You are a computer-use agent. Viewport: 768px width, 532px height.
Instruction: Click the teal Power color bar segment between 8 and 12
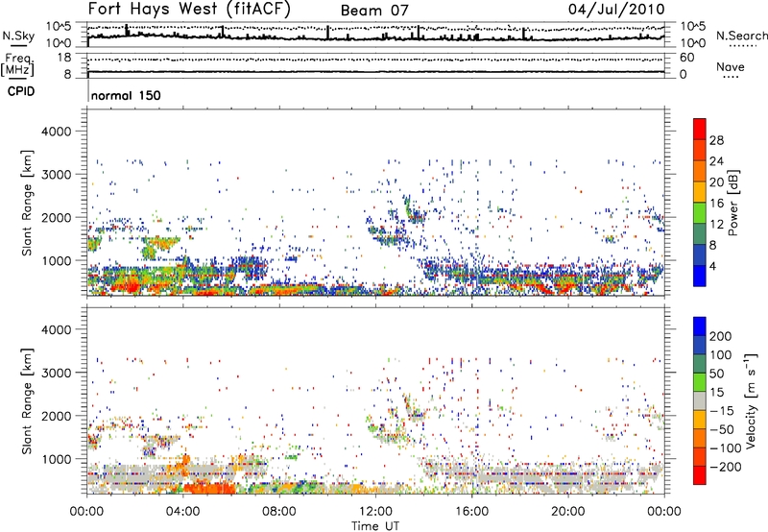700,234
